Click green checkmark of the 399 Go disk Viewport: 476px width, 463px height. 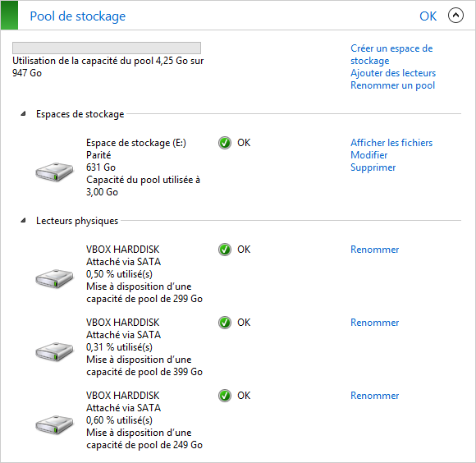point(225,323)
